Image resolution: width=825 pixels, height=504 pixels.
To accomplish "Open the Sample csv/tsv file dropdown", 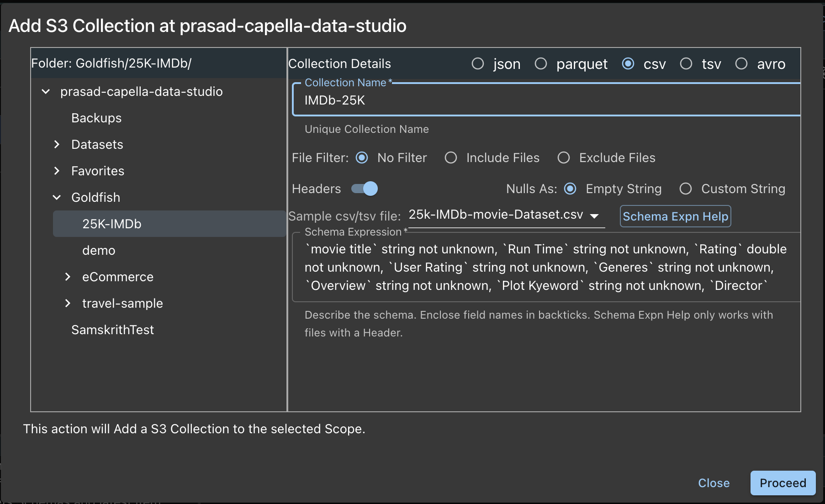I will 506,215.
